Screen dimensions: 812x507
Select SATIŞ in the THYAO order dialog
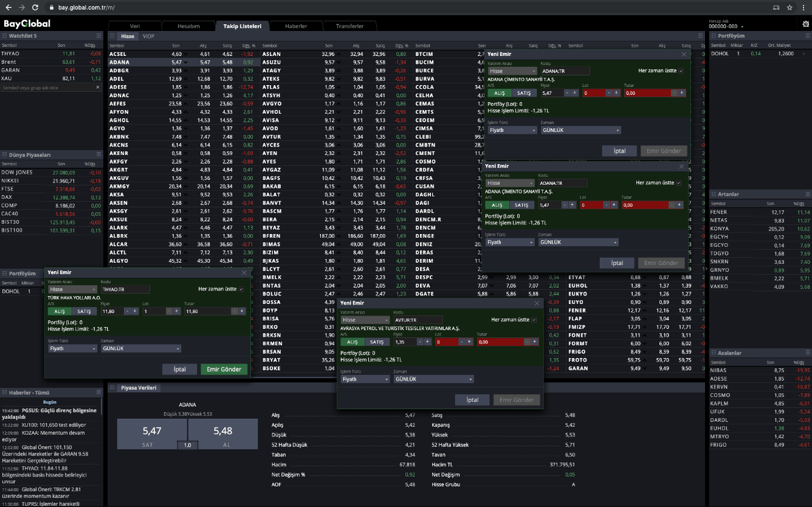coord(84,311)
